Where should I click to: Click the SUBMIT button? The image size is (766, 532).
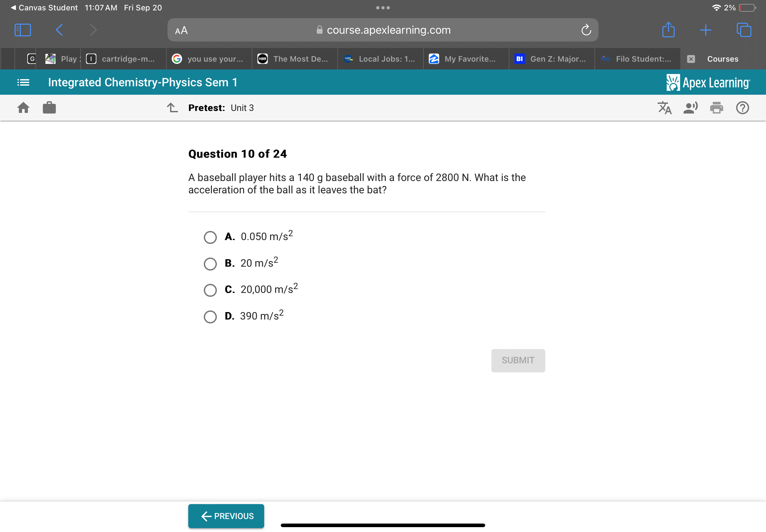pos(517,360)
